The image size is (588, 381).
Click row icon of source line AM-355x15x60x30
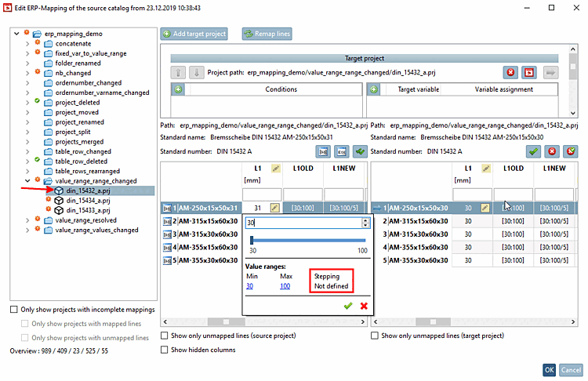coord(167,248)
